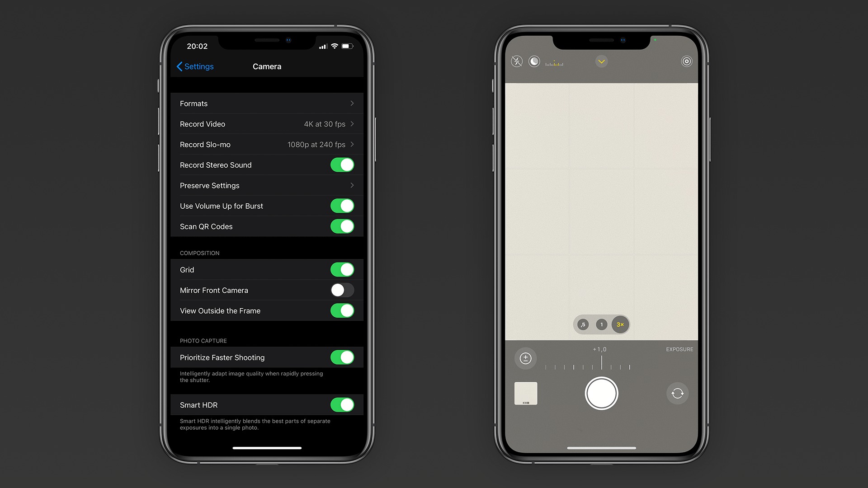Viewport: 868px width, 488px height.
Task: Tap the 3x optical zoom button
Action: [x=621, y=324]
